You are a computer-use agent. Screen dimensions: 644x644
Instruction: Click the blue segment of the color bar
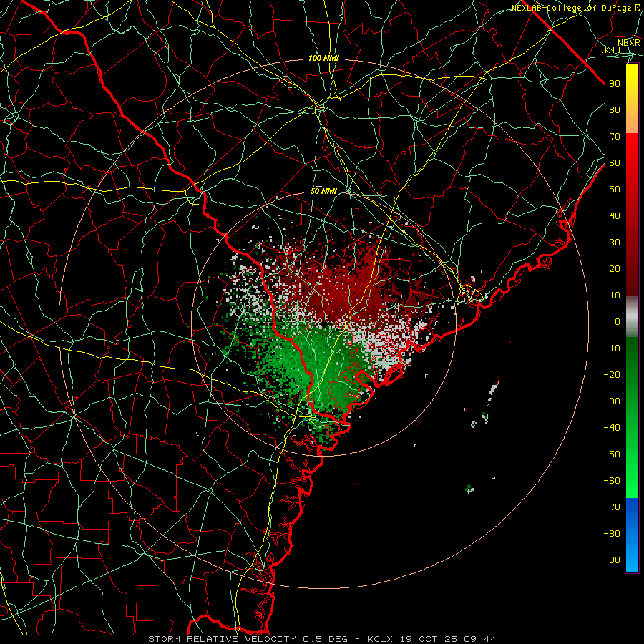(632, 535)
